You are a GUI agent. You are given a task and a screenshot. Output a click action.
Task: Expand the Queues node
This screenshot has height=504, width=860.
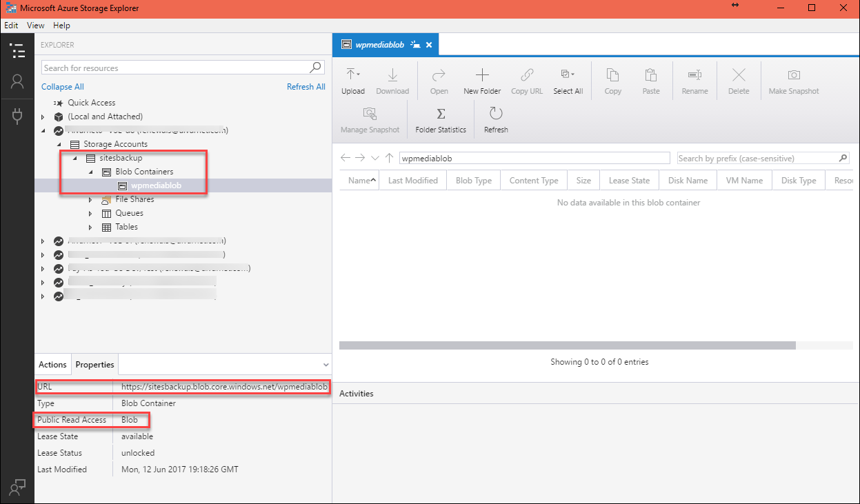click(90, 213)
